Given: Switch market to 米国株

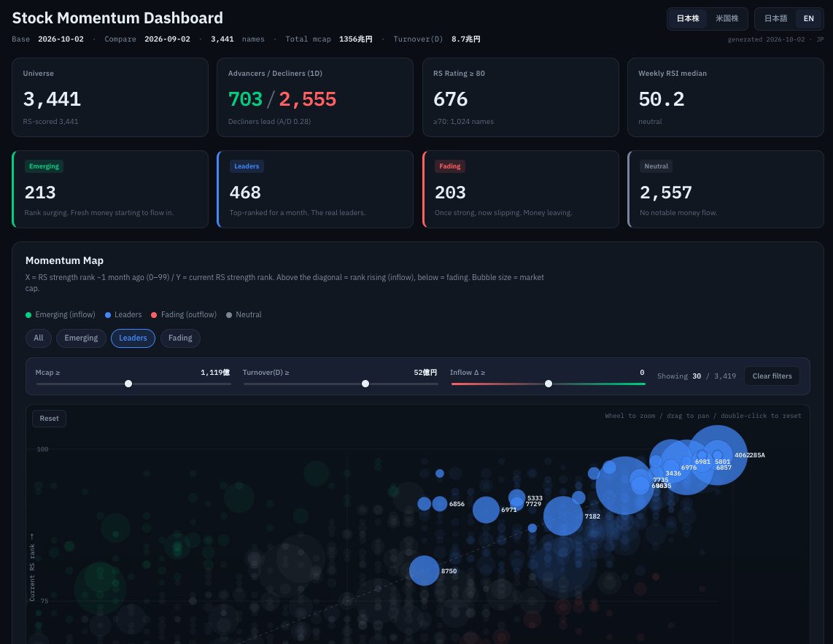Looking at the screenshot, I should click(x=727, y=18).
